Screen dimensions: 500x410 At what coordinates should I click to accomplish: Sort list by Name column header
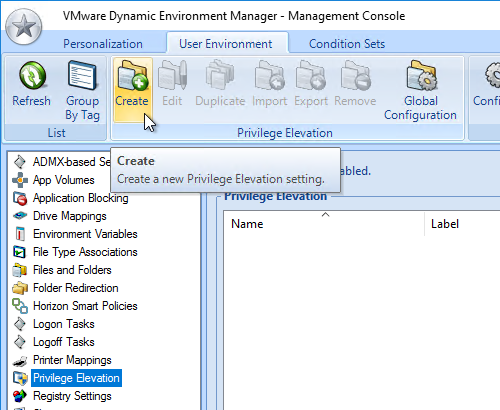click(x=247, y=224)
